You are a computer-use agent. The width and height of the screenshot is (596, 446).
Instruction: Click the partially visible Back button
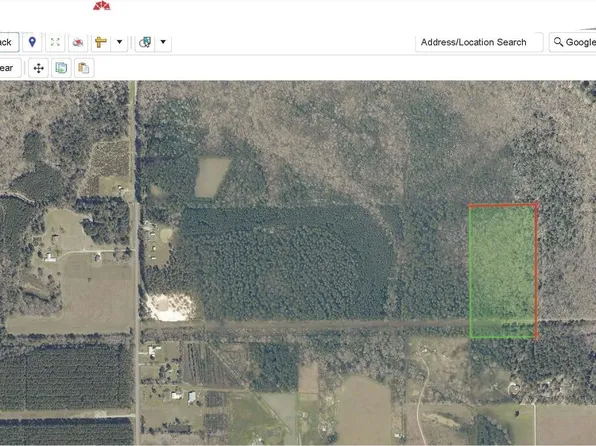pos(9,42)
